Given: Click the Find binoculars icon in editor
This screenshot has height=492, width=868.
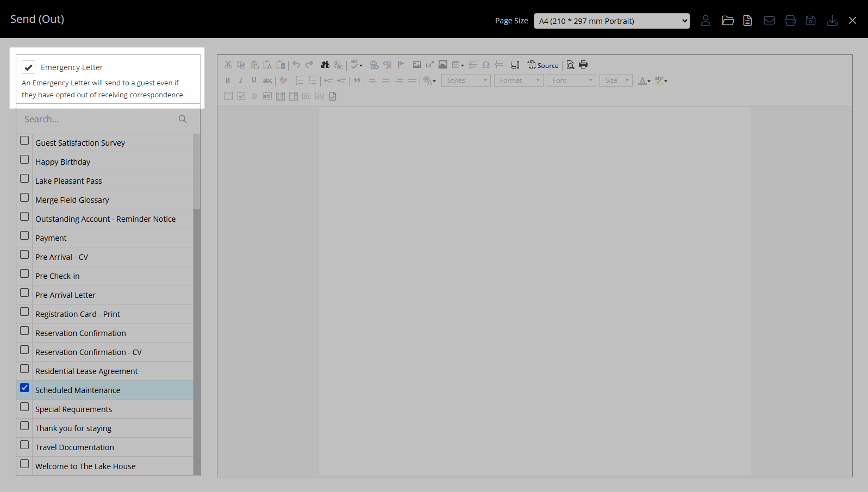Looking at the screenshot, I should coord(325,65).
